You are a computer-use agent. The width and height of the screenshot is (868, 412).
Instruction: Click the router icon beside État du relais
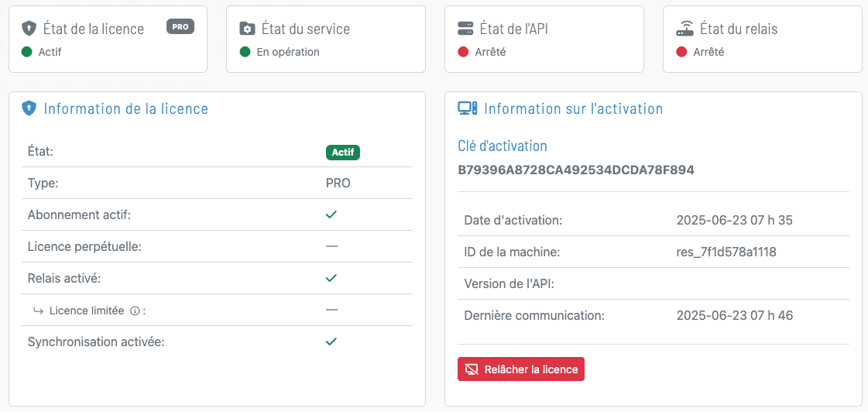[x=684, y=29]
